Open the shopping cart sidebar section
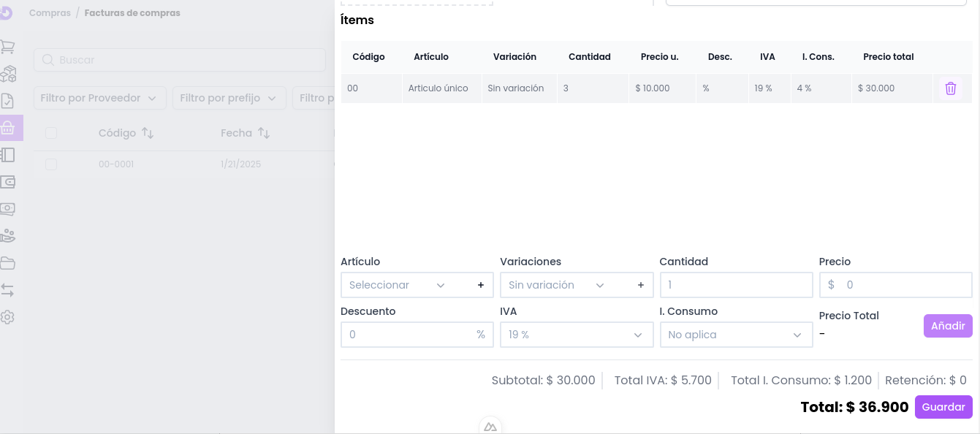The height and width of the screenshot is (434, 980). pos(8,47)
